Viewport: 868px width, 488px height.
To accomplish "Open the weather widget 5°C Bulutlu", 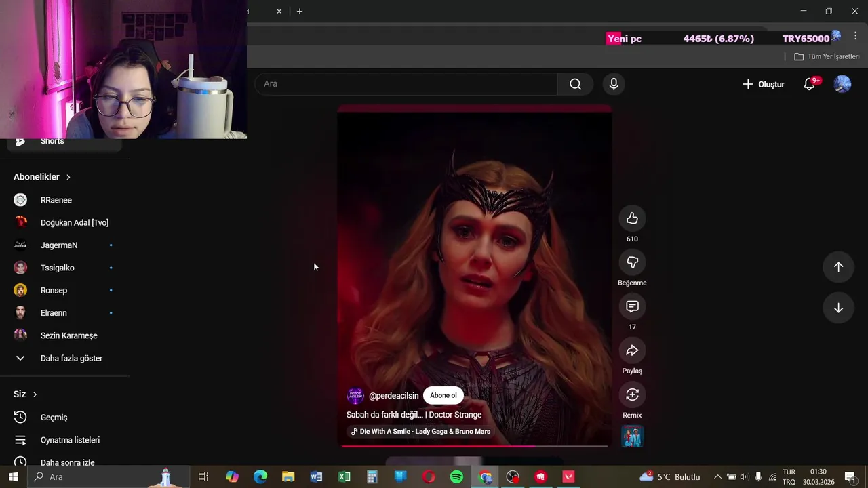I will point(669,477).
